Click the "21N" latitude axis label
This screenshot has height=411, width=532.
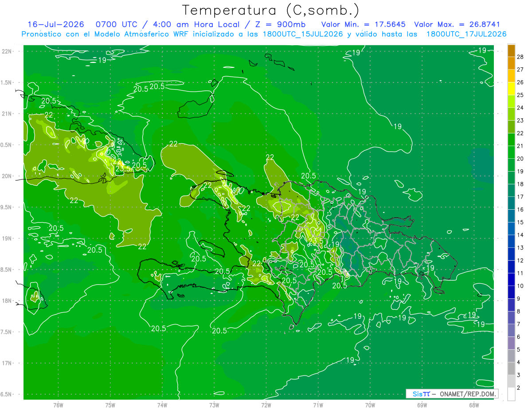pyautogui.click(x=7, y=114)
